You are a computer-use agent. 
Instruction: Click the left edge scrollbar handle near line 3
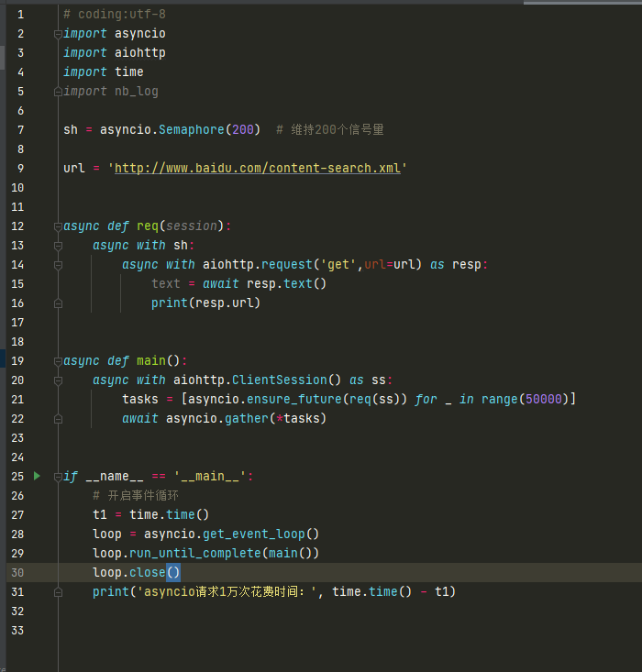point(2,58)
